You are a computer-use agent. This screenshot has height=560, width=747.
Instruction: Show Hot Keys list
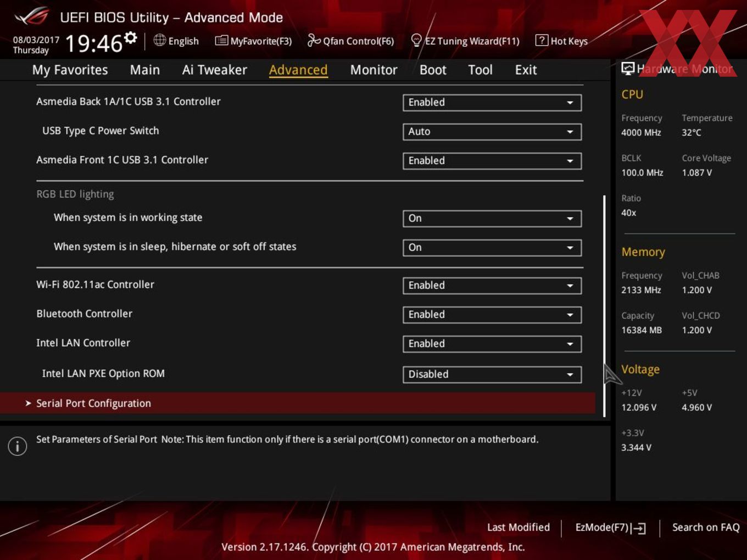pos(562,41)
